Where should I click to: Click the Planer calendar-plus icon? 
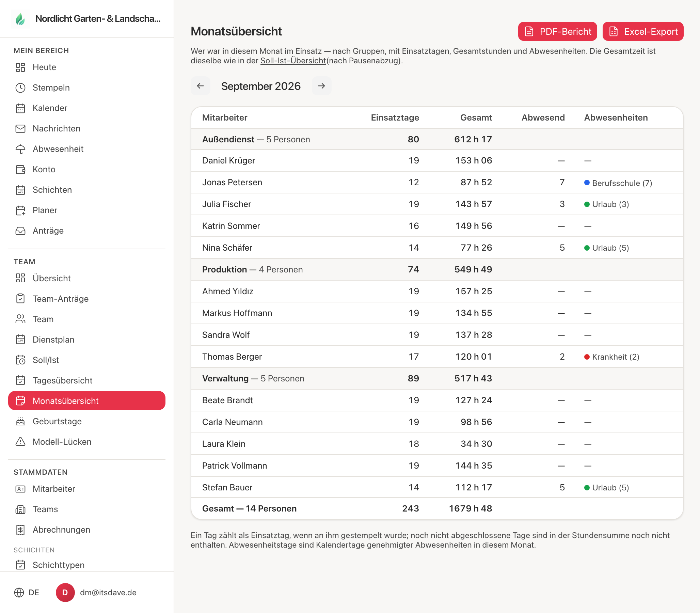coord(20,210)
